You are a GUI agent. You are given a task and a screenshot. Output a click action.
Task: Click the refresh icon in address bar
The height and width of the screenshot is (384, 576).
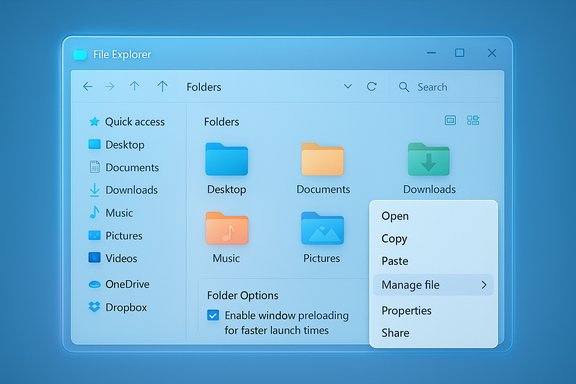tap(371, 87)
